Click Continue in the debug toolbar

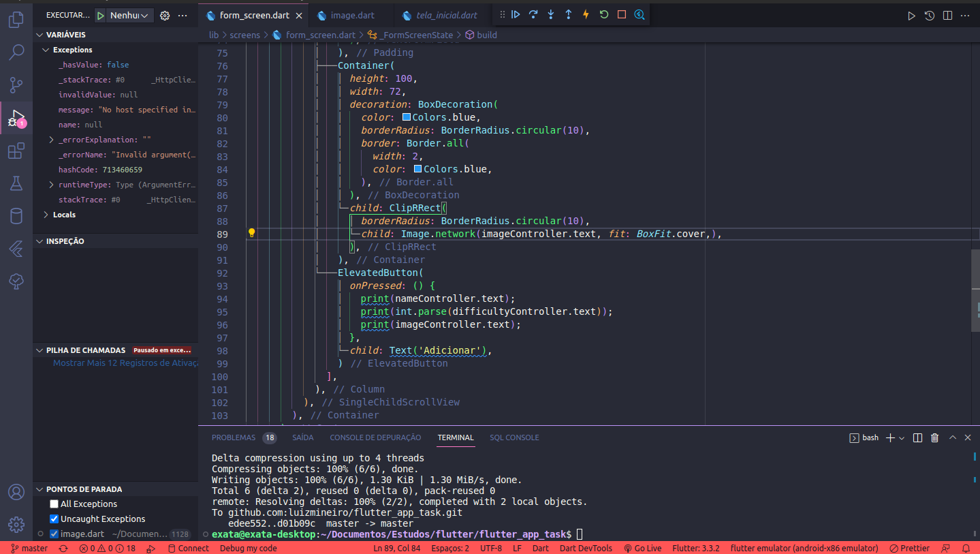pyautogui.click(x=516, y=14)
